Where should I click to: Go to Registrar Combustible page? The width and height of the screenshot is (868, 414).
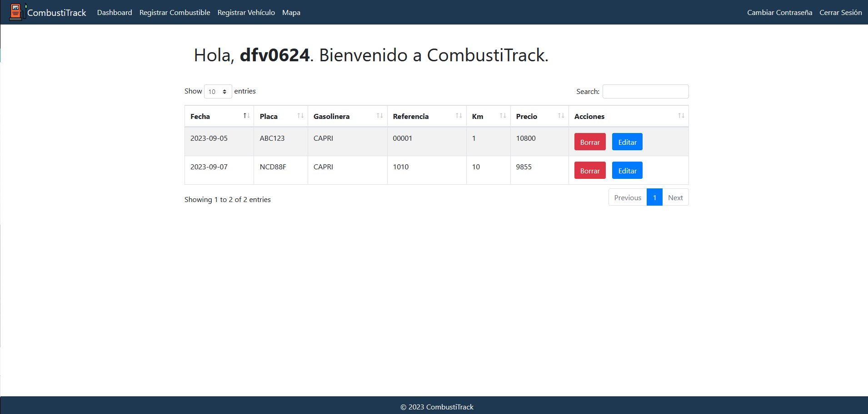pos(175,13)
